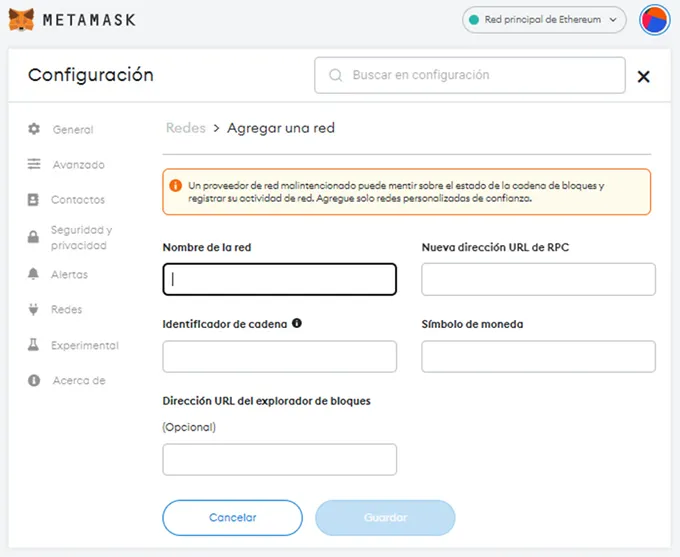The image size is (680, 557).
Task: Click the Contactos address book icon
Action: point(34,200)
